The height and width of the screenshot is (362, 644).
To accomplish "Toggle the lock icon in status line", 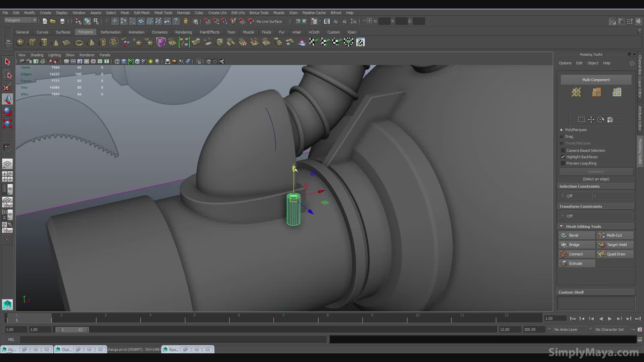I will [185, 21].
